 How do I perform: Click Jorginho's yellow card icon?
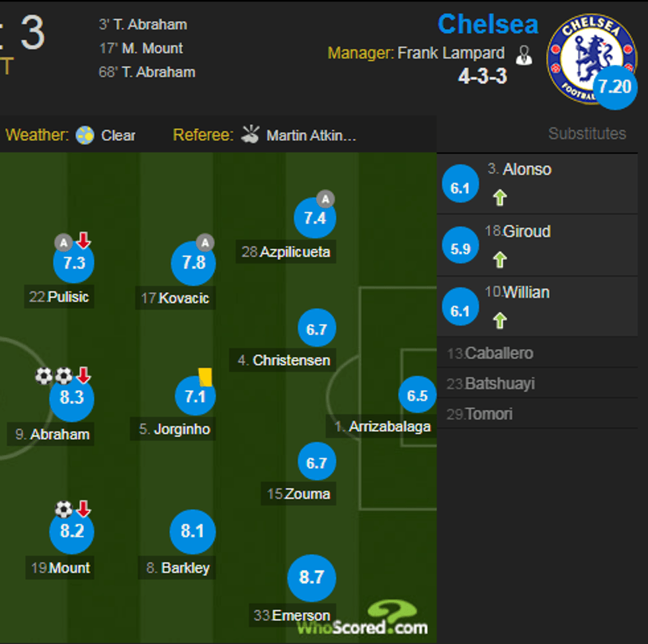pyautogui.click(x=204, y=376)
